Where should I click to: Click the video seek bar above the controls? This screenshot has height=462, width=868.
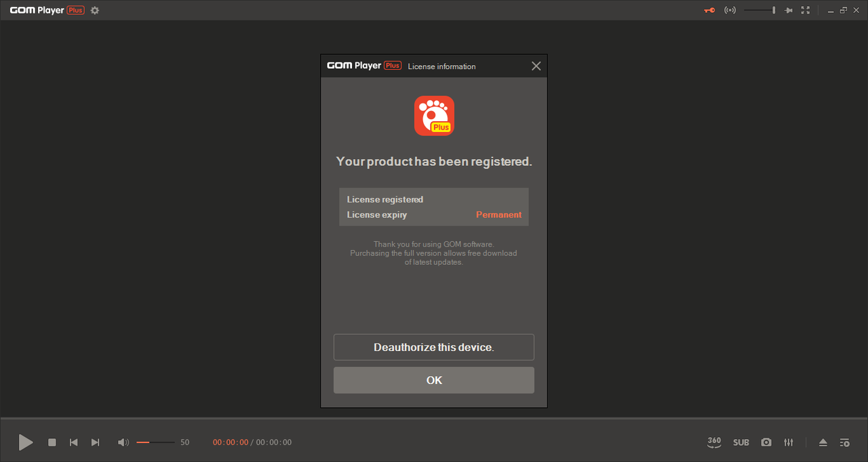click(434, 418)
